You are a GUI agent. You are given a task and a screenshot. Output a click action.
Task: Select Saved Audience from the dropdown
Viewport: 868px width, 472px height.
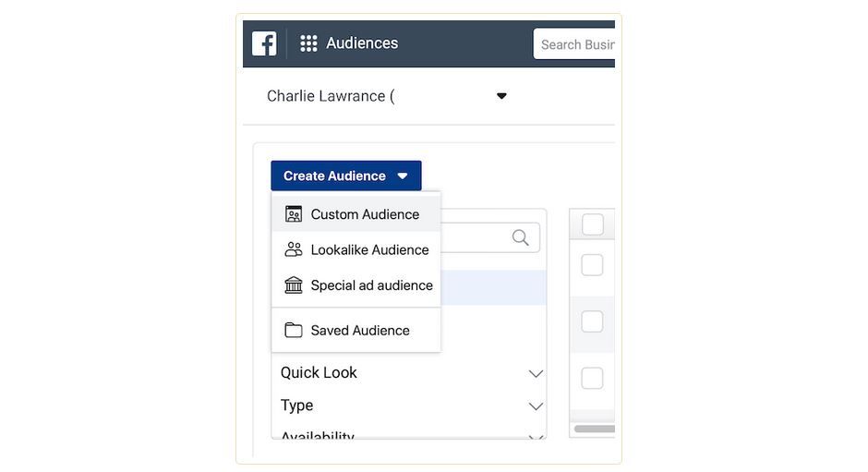tap(360, 330)
